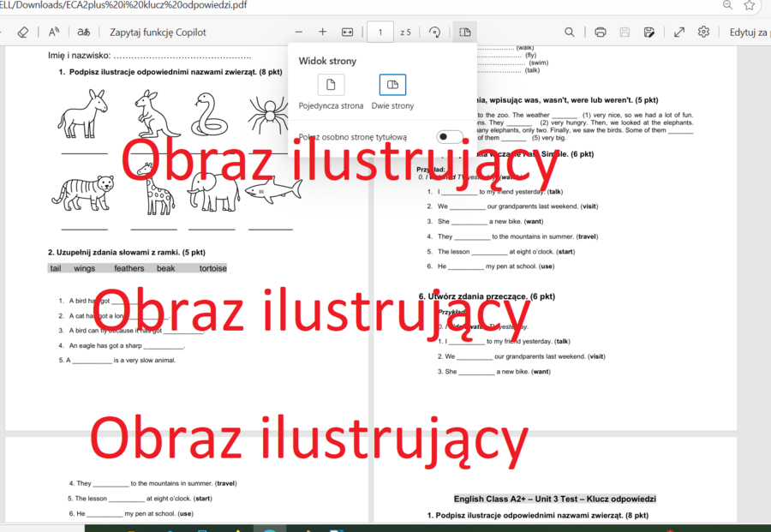Screen dimensions: 771x532
Task: Click the page number input field
Action: point(380,32)
